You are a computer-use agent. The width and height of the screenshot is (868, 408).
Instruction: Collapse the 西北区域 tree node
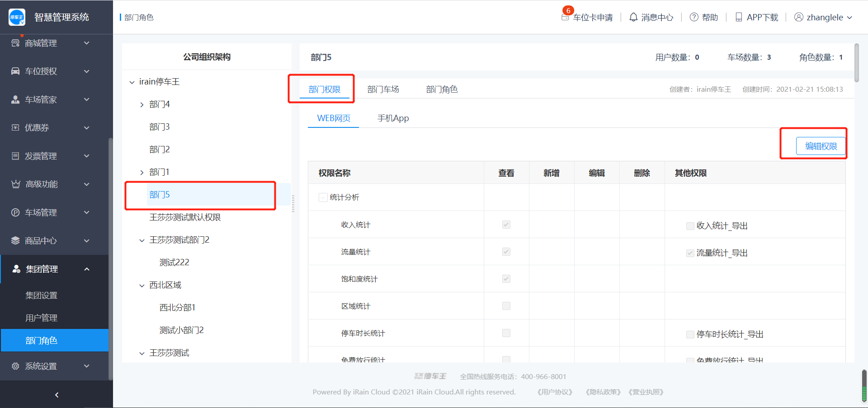coord(142,286)
